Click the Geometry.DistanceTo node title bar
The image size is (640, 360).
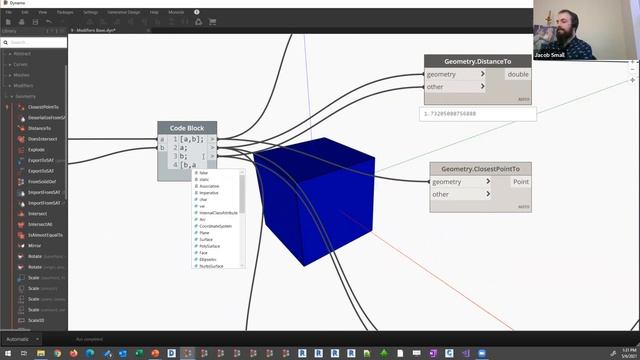tap(478, 62)
